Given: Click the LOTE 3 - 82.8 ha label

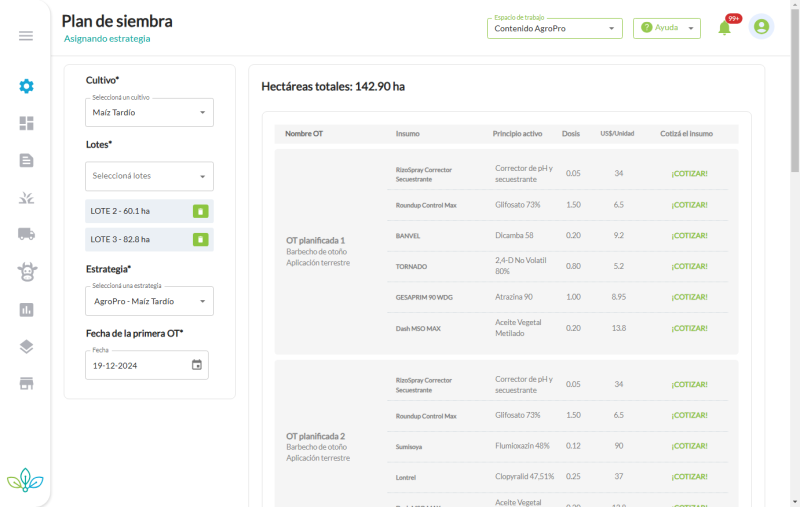Looking at the screenshot, I should 120,239.
